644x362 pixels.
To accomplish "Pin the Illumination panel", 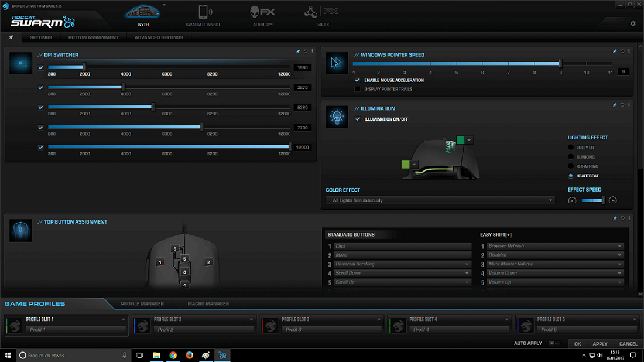I will tap(614, 105).
